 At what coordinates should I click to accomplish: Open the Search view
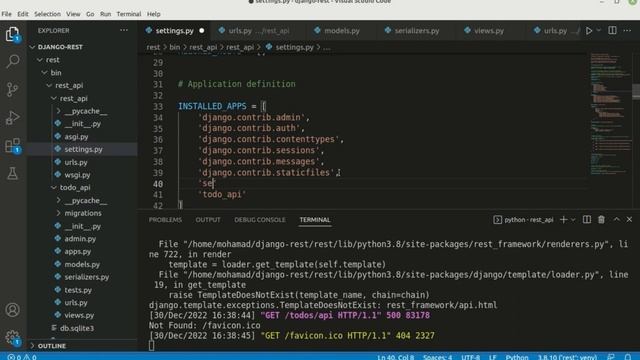[x=13, y=61]
